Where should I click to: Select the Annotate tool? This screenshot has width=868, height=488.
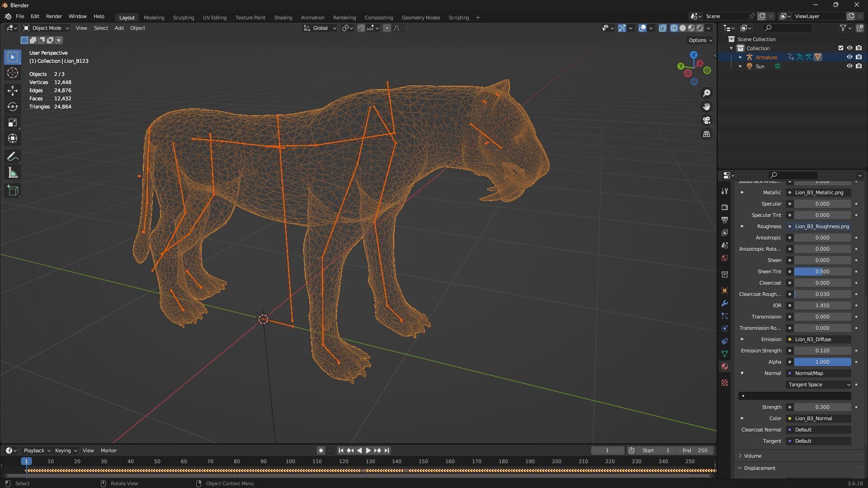coord(13,157)
